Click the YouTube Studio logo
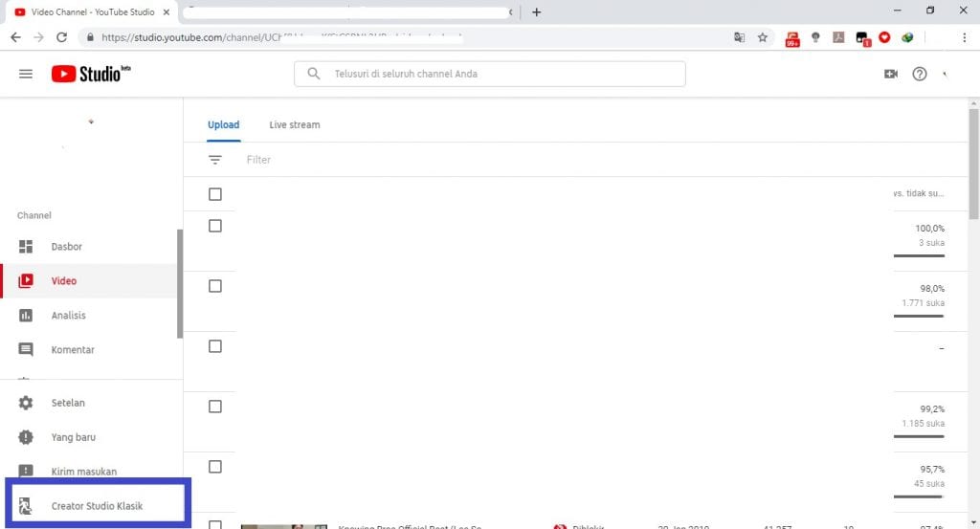Image resolution: width=980 pixels, height=529 pixels. tap(91, 74)
